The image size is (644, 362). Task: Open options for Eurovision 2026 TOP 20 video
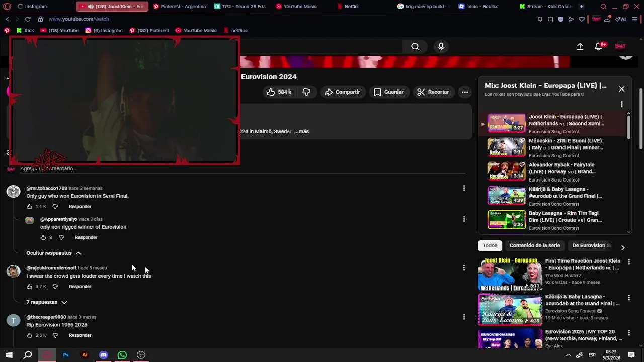tap(629, 333)
